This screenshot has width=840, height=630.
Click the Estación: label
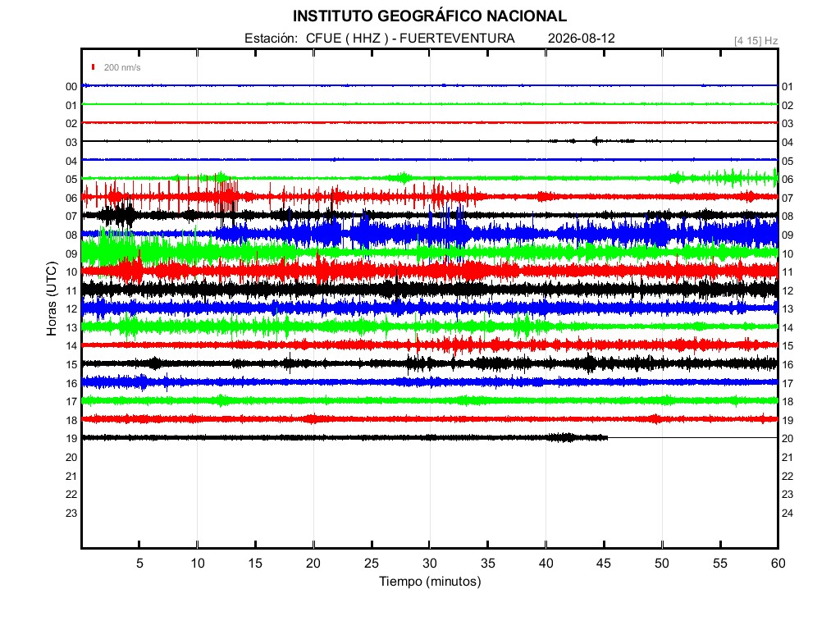pyautogui.click(x=271, y=39)
